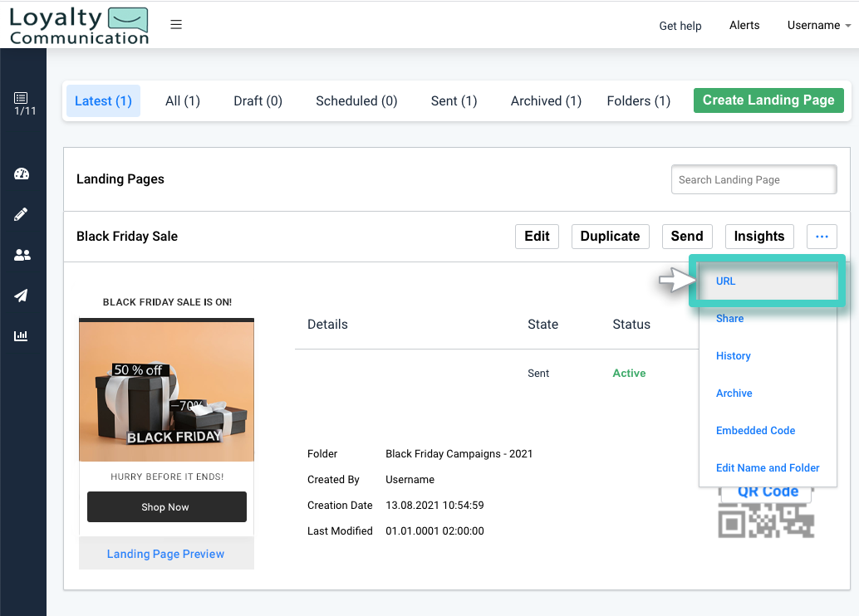Click the Duplicate button for Black Friday Sale
This screenshot has height=616, width=859.
pyautogui.click(x=610, y=236)
